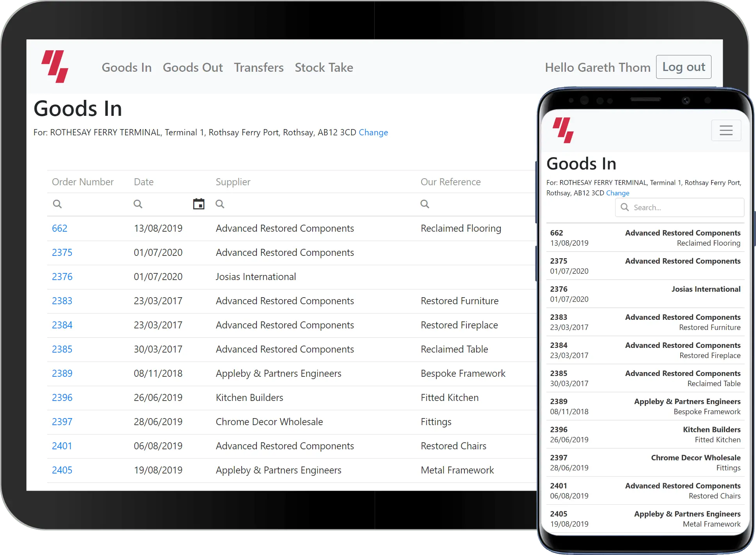
Task: Open the hamburger menu on phone
Action: (x=726, y=130)
